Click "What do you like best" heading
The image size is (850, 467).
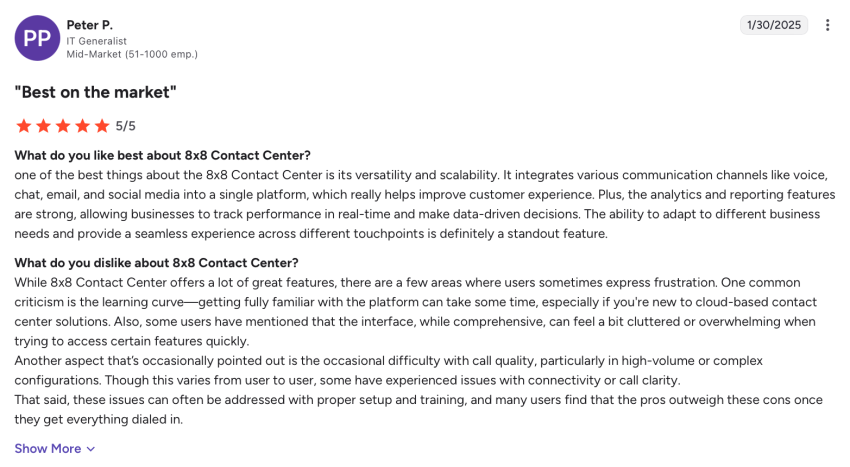(x=162, y=155)
